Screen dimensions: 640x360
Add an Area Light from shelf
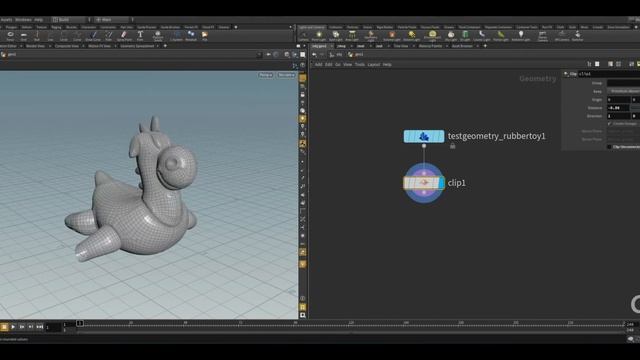click(352, 36)
